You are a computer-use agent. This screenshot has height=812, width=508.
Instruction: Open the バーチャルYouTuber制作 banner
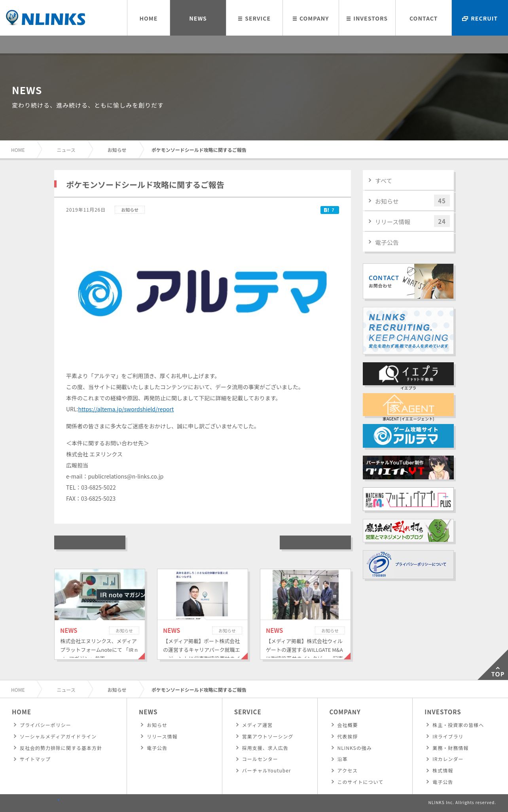(408, 468)
